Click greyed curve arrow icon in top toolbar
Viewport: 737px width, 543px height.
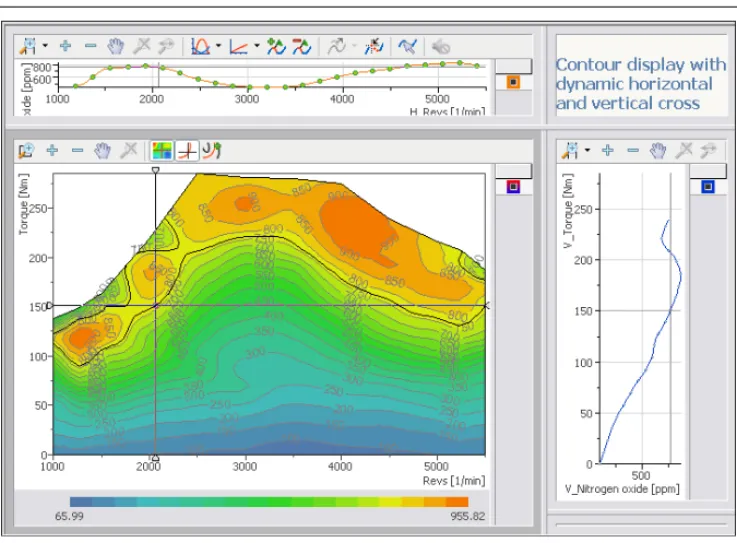pyautogui.click(x=337, y=46)
